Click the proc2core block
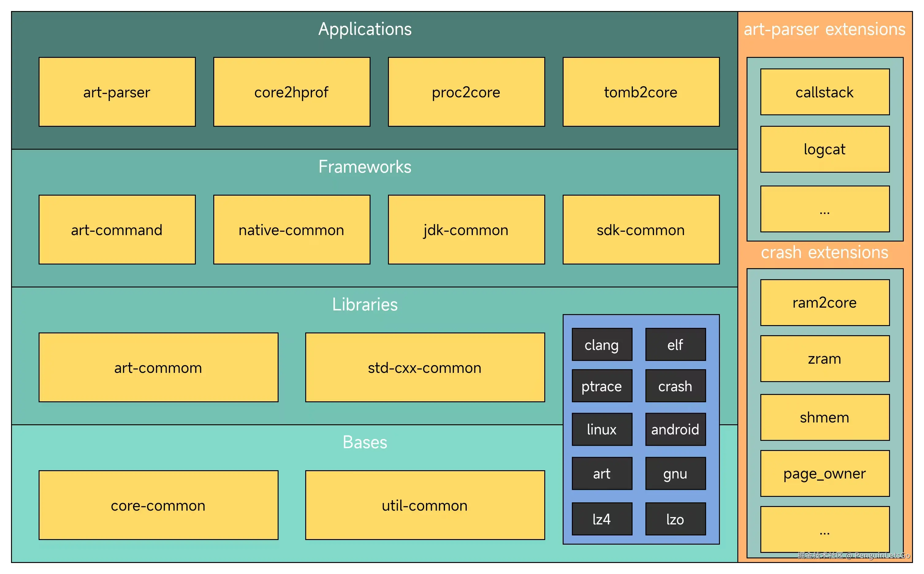Screen dimensions: 924x574 [x=466, y=92]
